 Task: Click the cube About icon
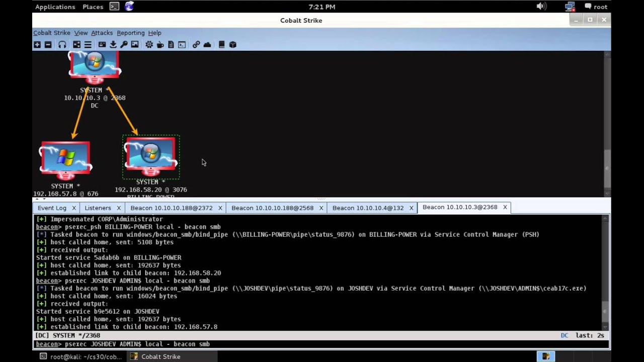point(233,45)
